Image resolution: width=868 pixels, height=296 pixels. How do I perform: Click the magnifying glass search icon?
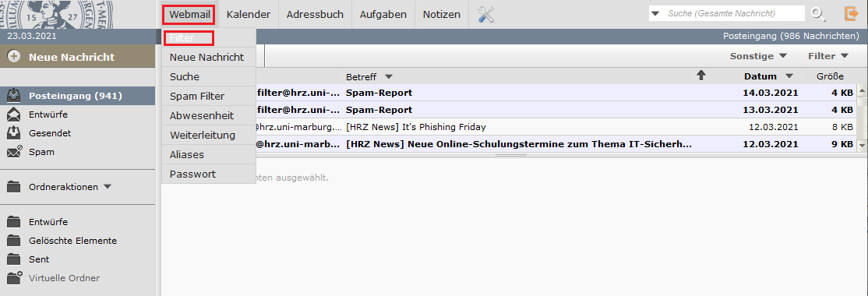(817, 14)
